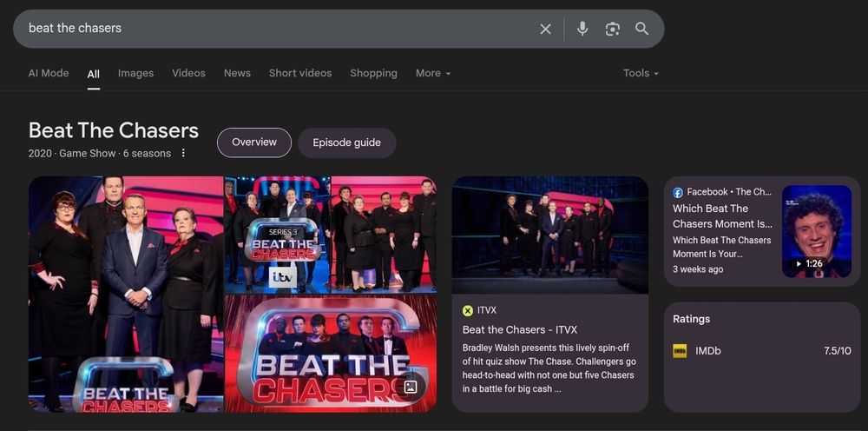Switch to AI Mode tab
This screenshot has height=431, width=868.
click(x=49, y=73)
